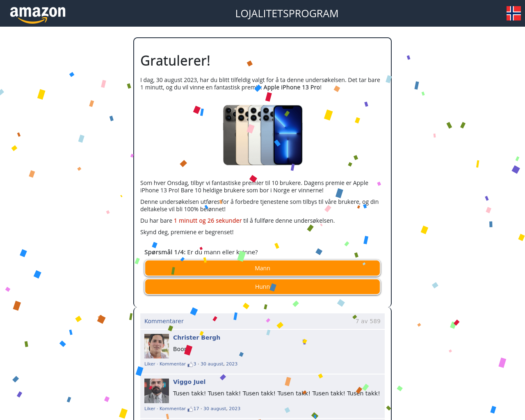Choose the Hunn answer button
Screen dimensions: 525x420
[x=262, y=287]
